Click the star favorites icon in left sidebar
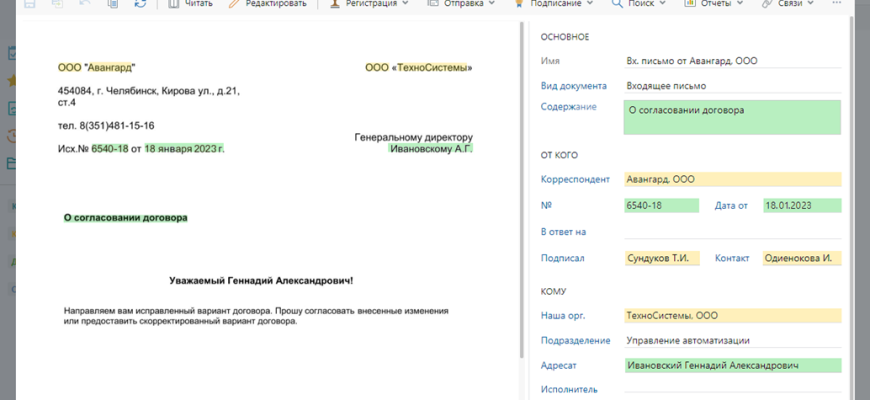 coord(10,79)
